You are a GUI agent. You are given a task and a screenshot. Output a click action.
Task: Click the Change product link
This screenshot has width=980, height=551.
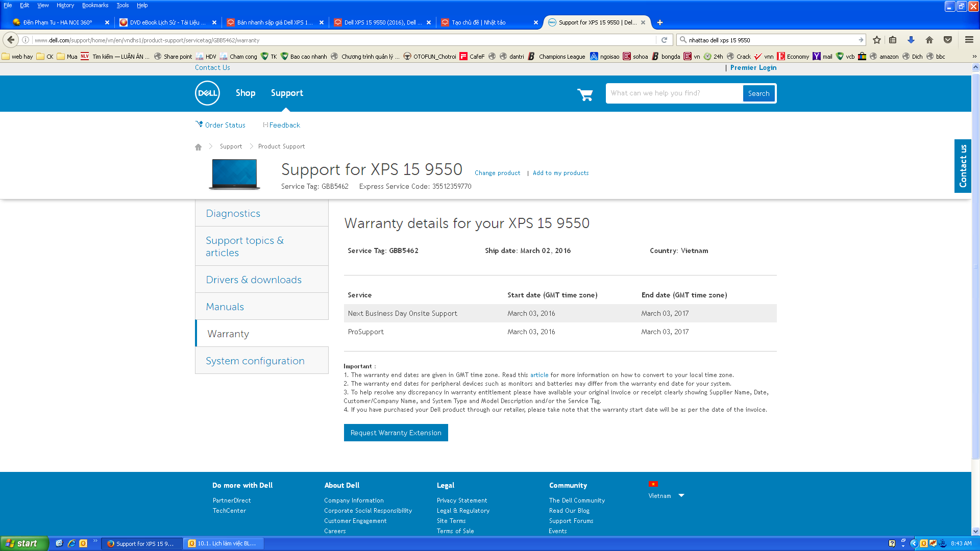[497, 173]
